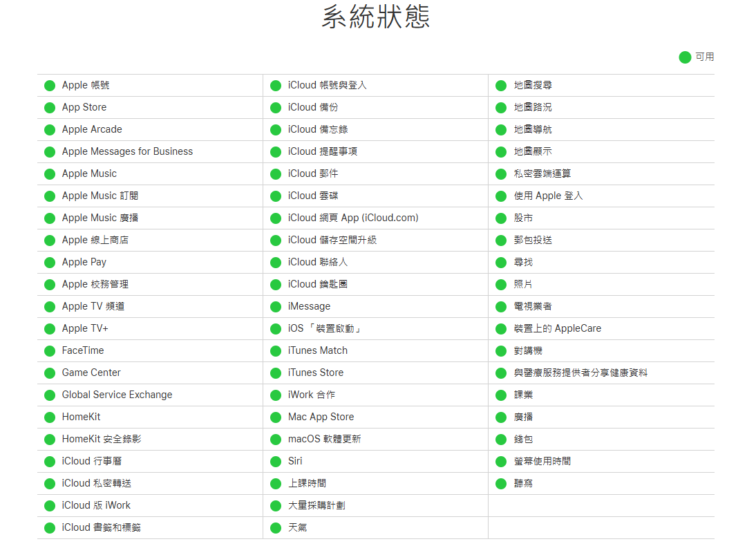The height and width of the screenshot is (546, 756).
Task: Click the 郵包投送 label
Action: [x=533, y=241]
